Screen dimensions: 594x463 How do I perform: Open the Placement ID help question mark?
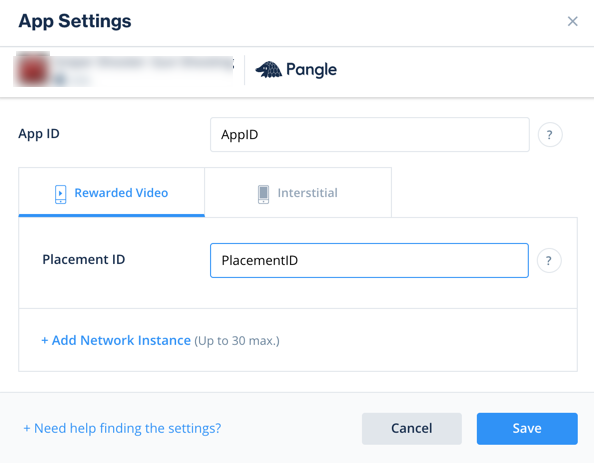point(549,260)
